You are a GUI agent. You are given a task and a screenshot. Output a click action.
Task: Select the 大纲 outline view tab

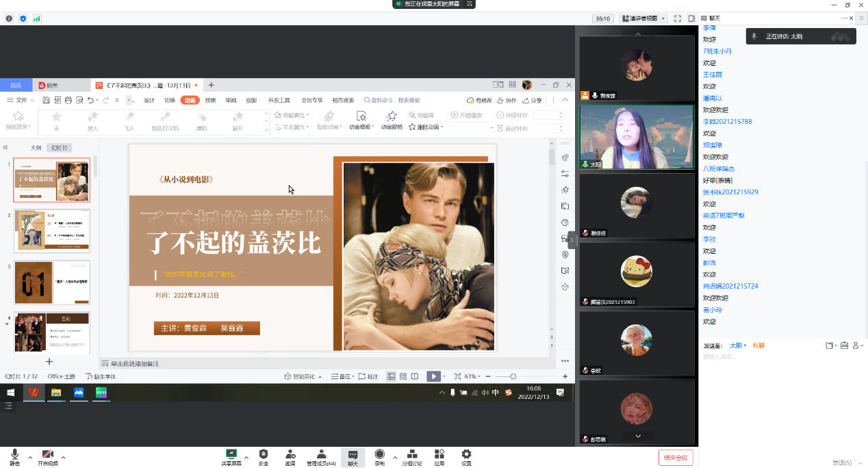pos(36,148)
